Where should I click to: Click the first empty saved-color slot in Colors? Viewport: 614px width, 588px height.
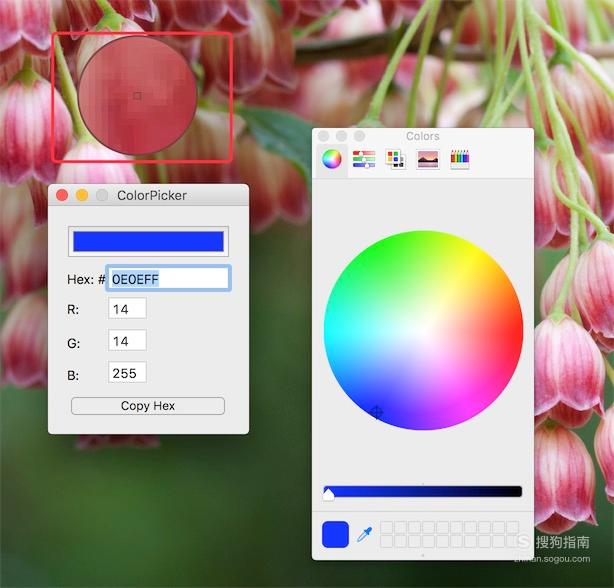pos(386,527)
